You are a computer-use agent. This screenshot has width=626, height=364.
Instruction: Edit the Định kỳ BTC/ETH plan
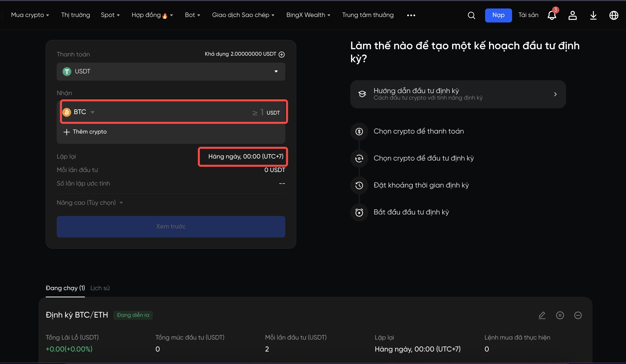click(x=542, y=315)
